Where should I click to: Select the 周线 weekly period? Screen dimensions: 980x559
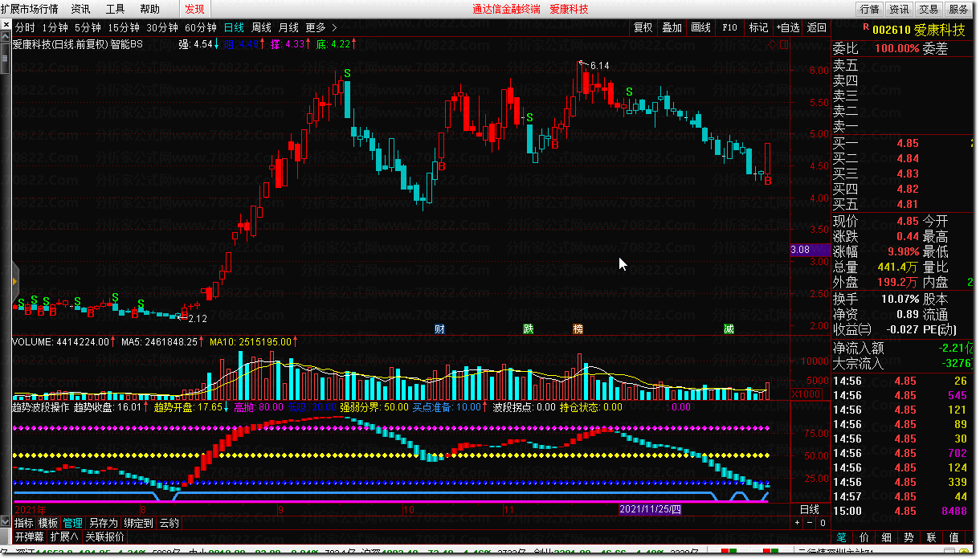coord(262,27)
